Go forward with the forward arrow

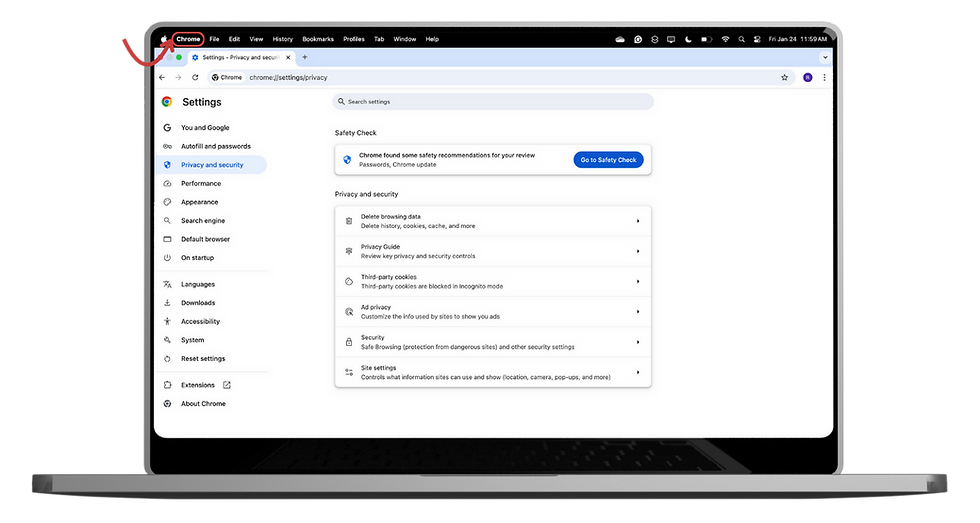tap(178, 77)
